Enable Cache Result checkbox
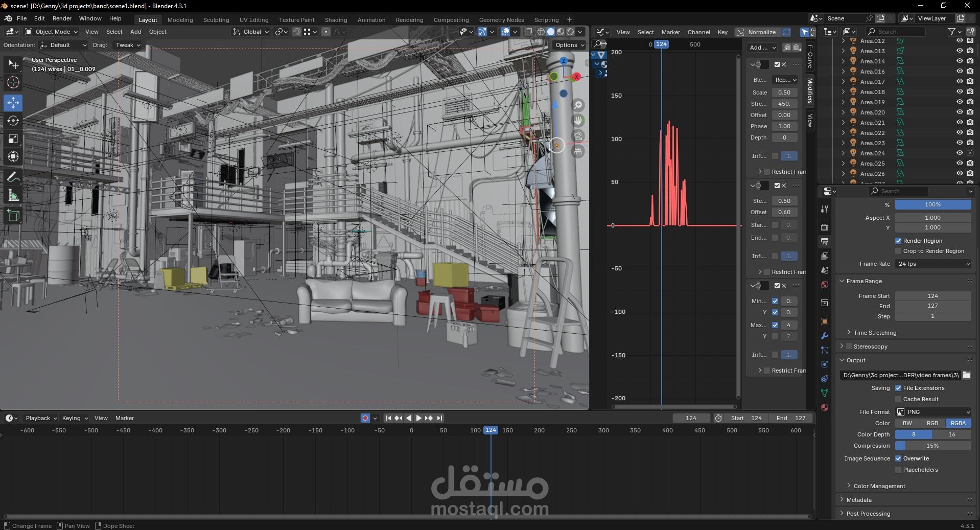This screenshot has height=530, width=980. [x=898, y=399]
